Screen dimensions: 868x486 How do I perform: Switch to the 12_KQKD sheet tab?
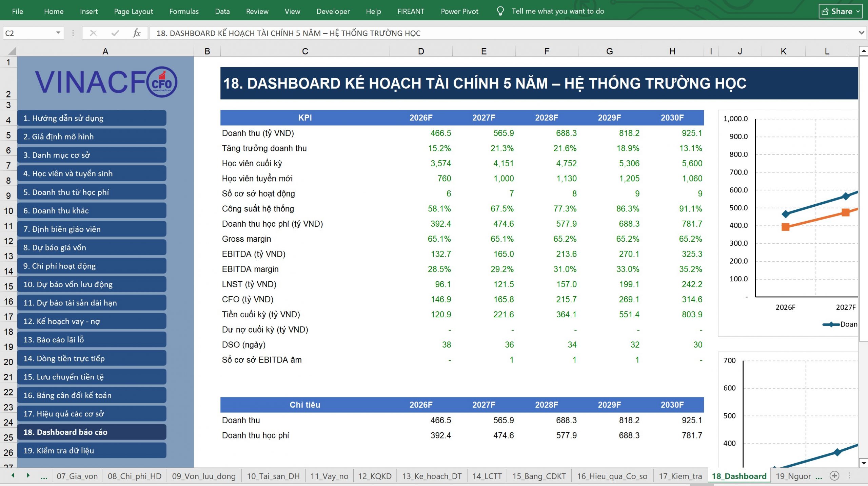click(375, 476)
